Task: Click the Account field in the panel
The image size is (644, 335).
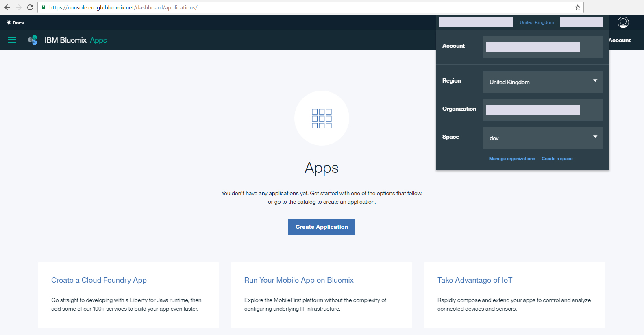Action: [x=543, y=47]
